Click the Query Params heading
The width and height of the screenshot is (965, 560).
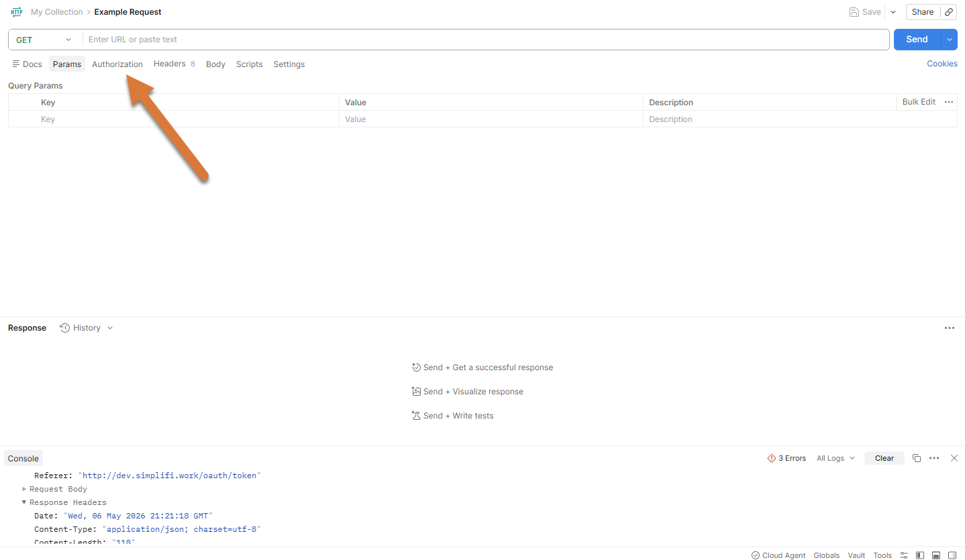pos(36,86)
